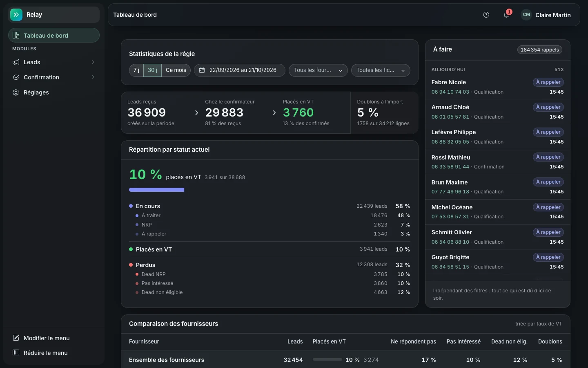
Task: Click the Ensemble des fournisseurs VT bar
Action: [327, 360]
